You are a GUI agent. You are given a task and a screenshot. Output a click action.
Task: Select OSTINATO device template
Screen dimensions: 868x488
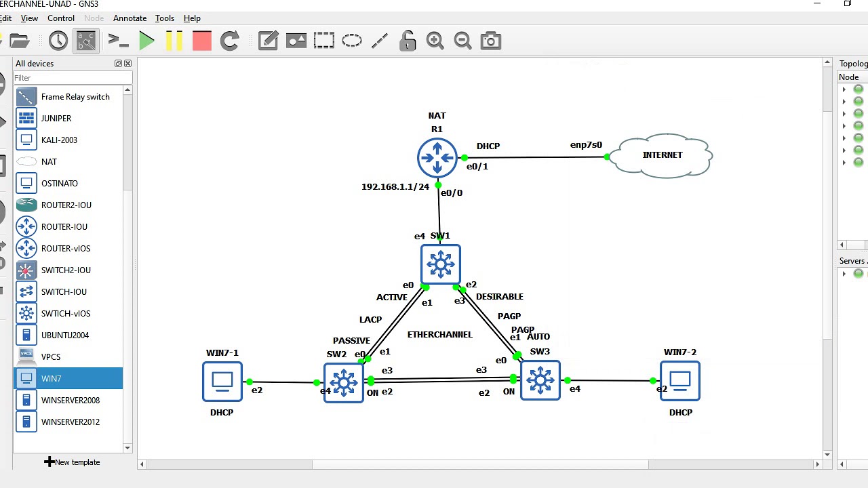point(68,184)
